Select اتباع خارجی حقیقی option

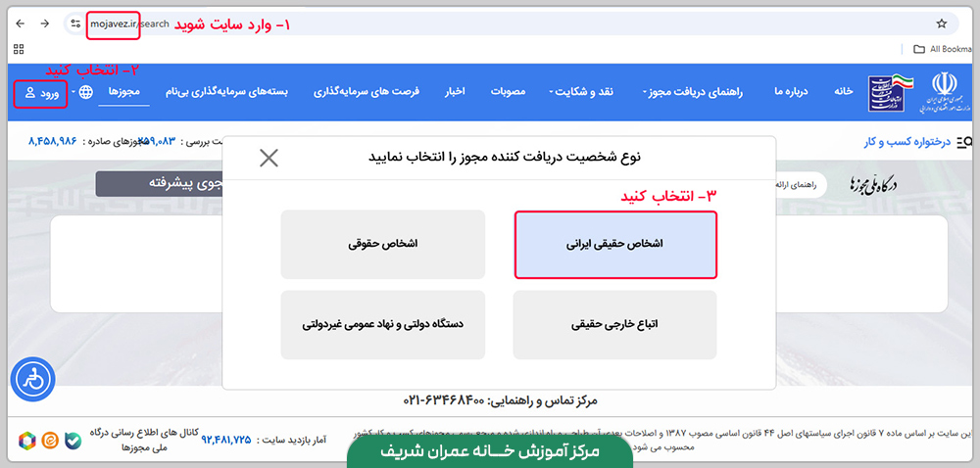(x=614, y=325)
